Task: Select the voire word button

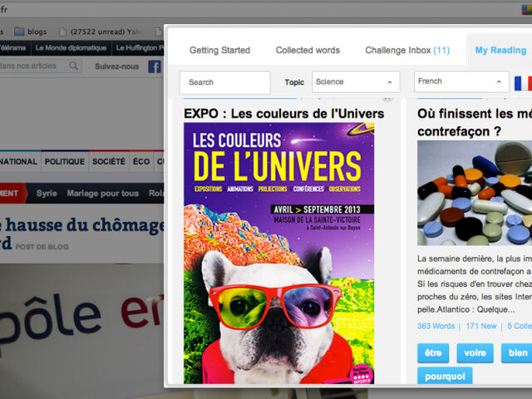Action: [475, 352]
